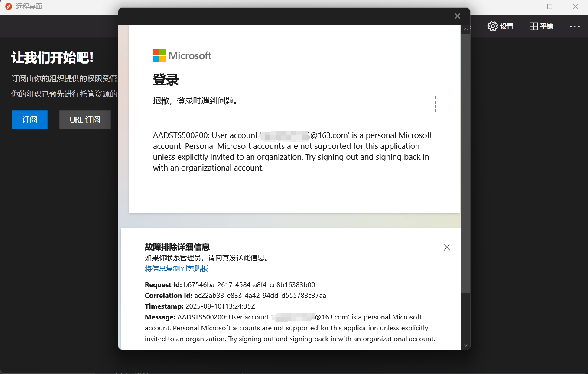The image size is (588, 374).
Task: Click the Remote Desktop app icon in title bar
Action: pyautogui.click(x=8, y=6)
